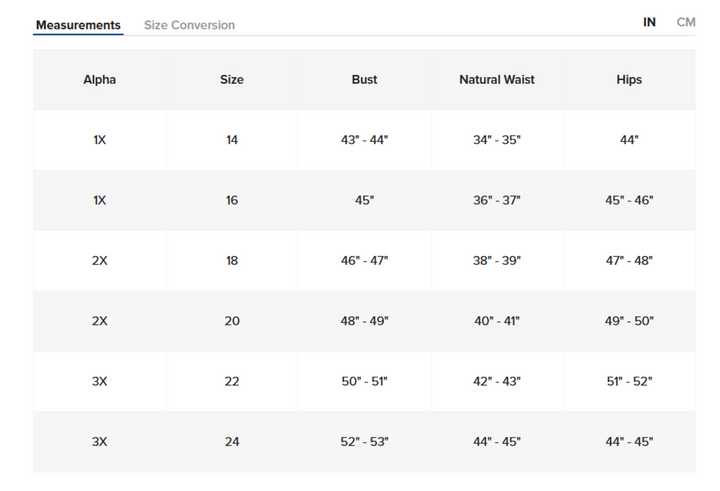This screenshot has height=491, width=720.
Task: Switch to the Measurements tab
Action: [78, 25]
